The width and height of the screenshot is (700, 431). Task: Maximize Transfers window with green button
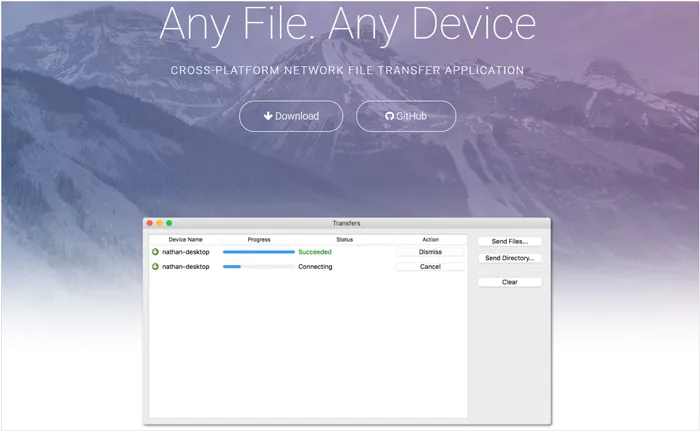click(169, 223)
